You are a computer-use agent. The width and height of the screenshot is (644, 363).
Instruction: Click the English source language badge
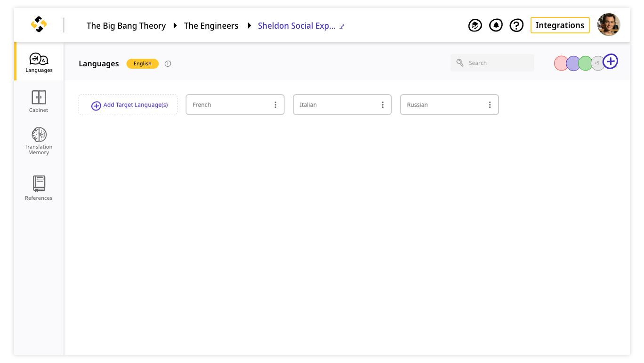(x=142, y=63)
